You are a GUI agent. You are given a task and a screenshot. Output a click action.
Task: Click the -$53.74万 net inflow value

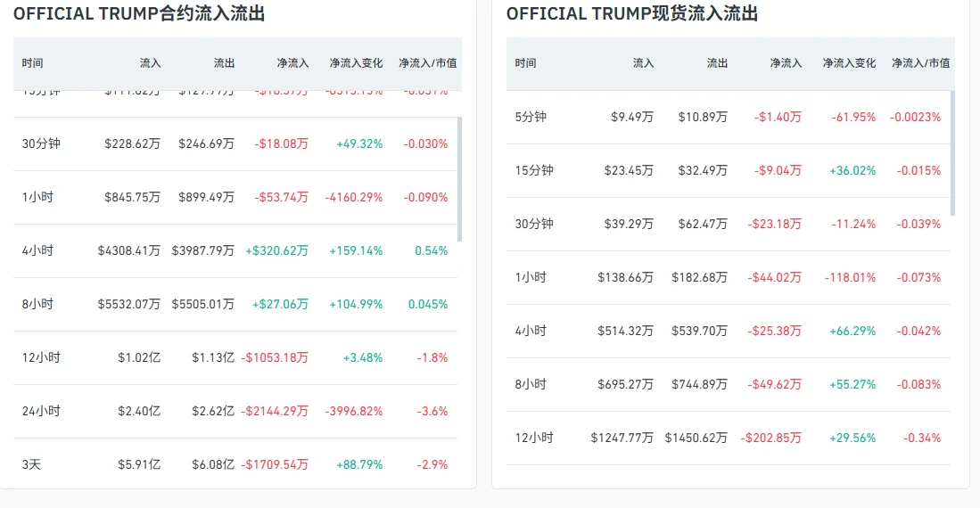pyautogui.click(x=281, y=198)
